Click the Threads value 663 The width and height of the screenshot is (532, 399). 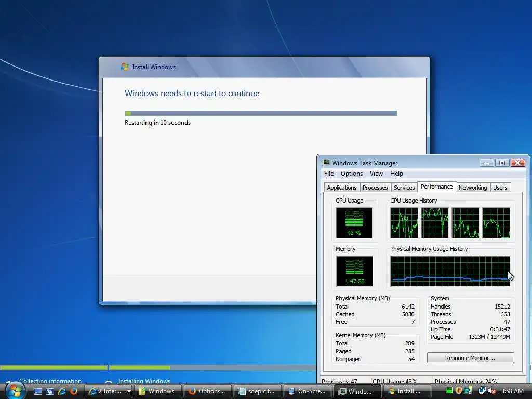tap(505, 314)
